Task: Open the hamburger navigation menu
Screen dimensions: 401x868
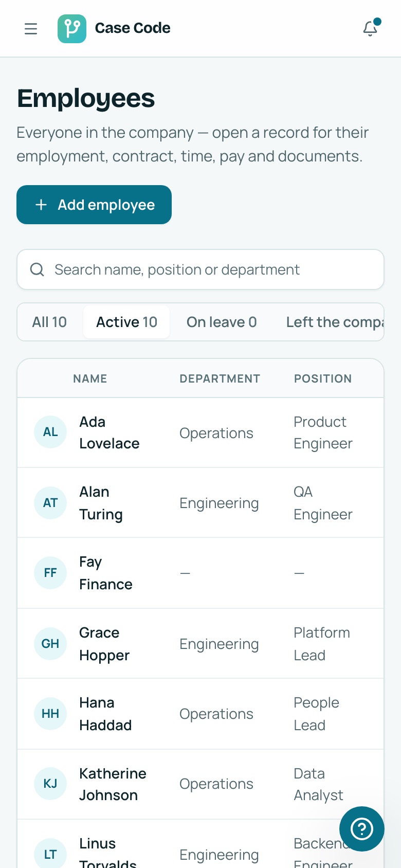Action: click(31, 29)
